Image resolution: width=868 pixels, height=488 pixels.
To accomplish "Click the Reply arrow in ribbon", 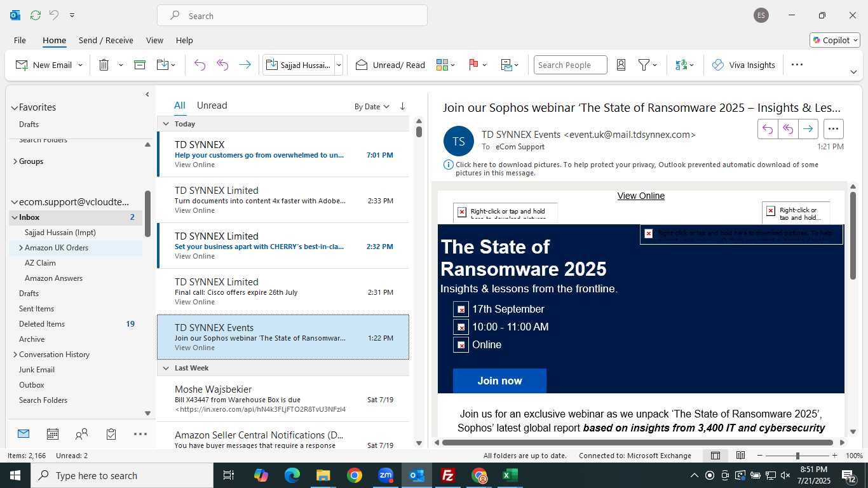I will (200, 65).
